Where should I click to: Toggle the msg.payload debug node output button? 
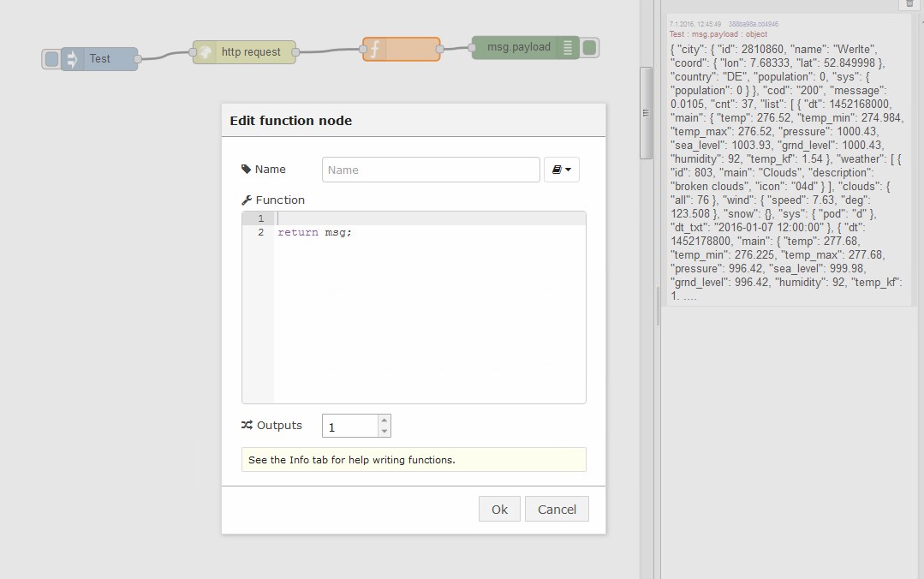tap(589, 47)
